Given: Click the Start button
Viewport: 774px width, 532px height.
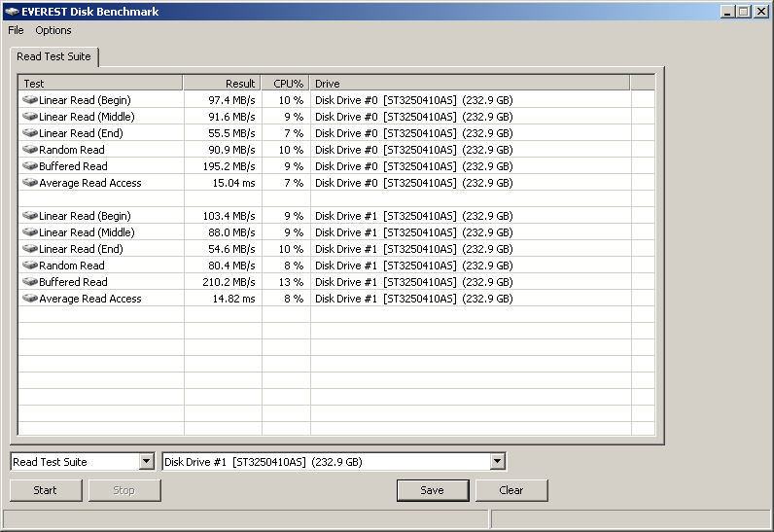Looking at the screenshot, I should [46, 490].
